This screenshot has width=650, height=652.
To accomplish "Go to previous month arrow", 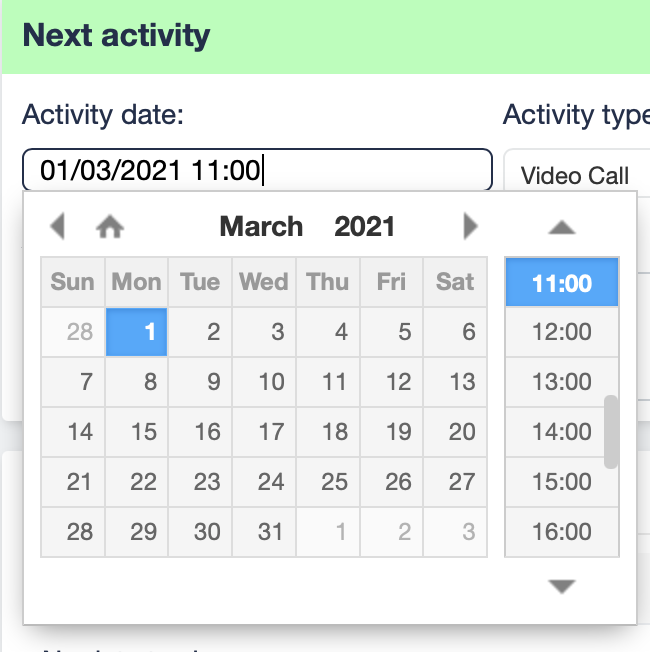I will pyautogui.click(x=57, y=226).
